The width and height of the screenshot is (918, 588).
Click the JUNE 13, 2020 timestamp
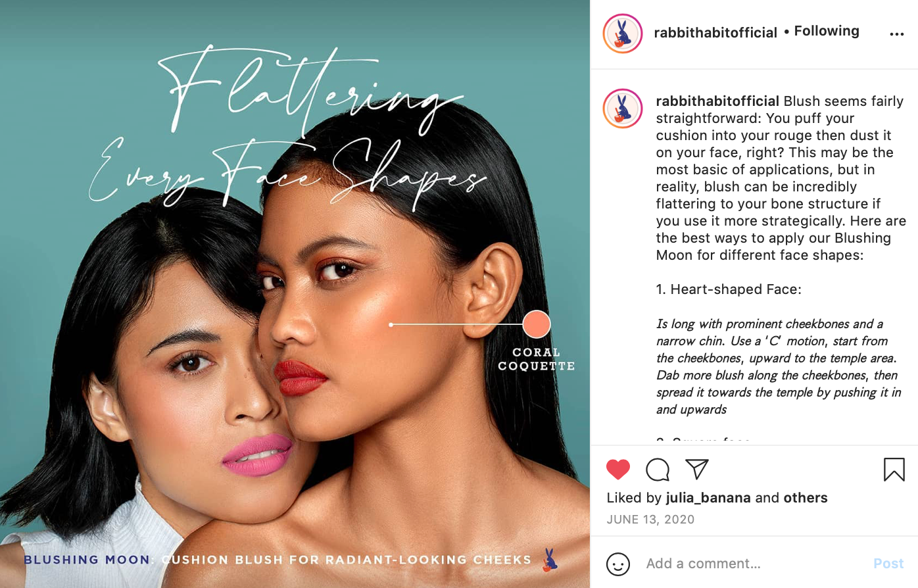(x=650, y=520)
